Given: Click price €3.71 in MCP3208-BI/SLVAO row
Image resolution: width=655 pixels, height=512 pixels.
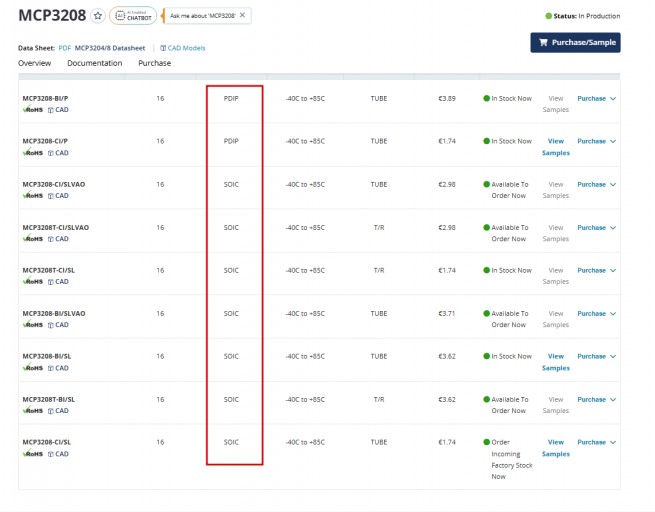Looking at the screenshot, I should [x=447, y=314].
